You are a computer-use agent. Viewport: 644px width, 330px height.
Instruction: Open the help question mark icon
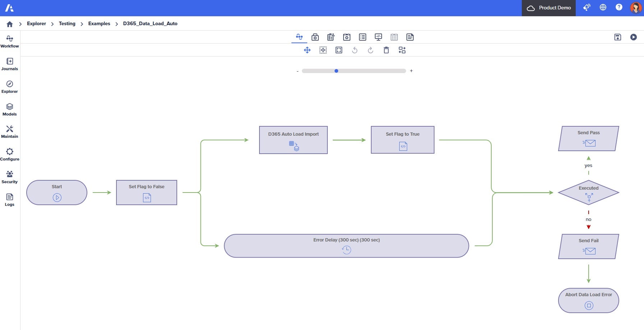coord(619,7)
